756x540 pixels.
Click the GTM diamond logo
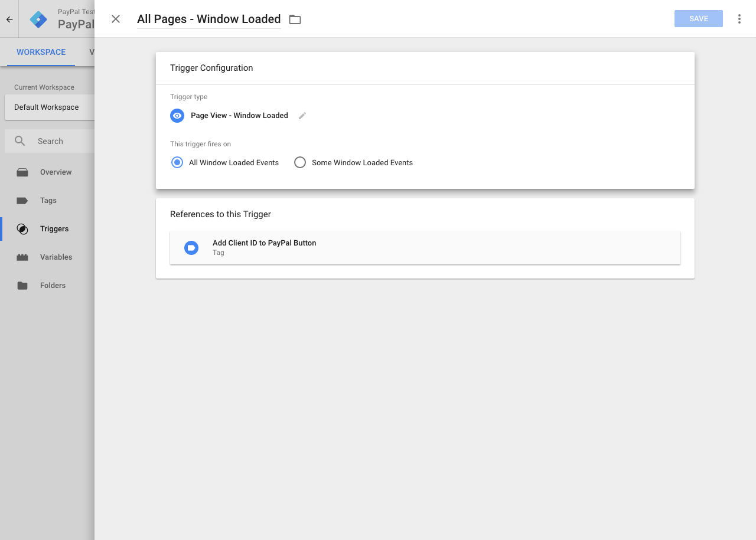pyautogui.click(x=38, y=19)
